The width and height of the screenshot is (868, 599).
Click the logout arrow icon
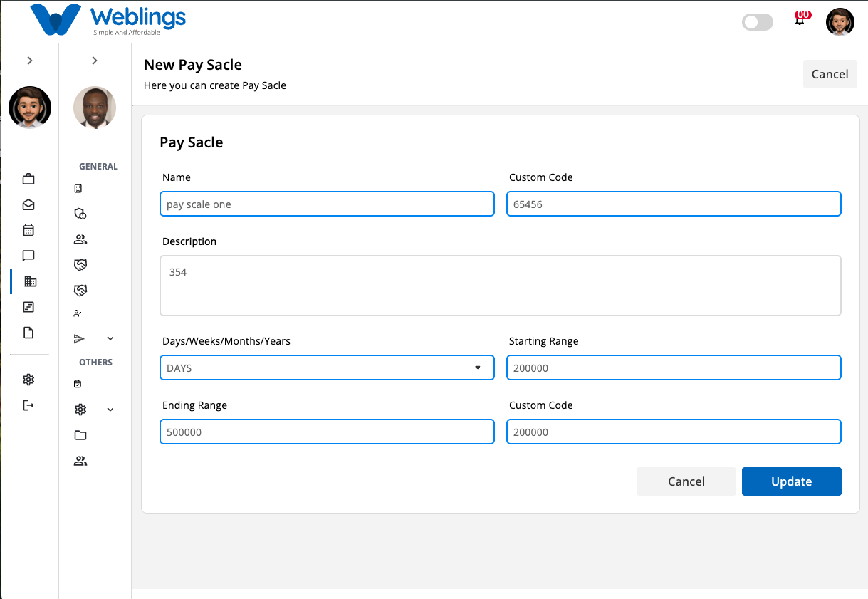[x=28, y=405]
